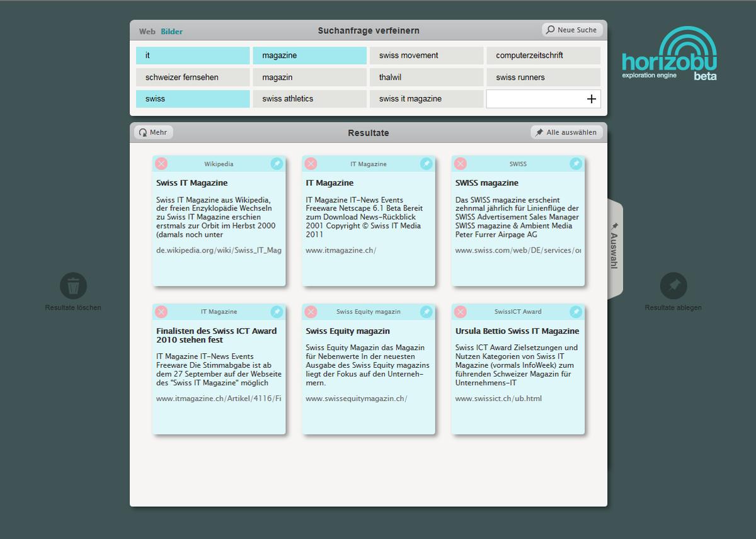Select the 'schweizer fernsehen' term
This screenshot has height=539, width=756.
(193, 77)
